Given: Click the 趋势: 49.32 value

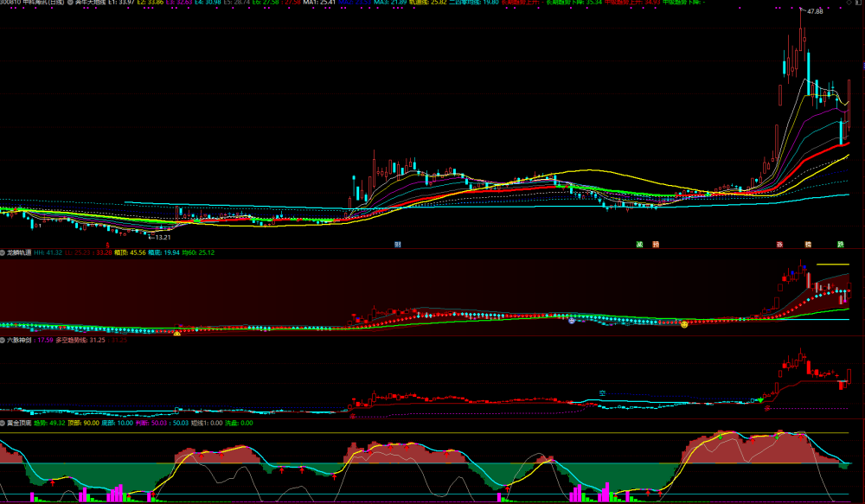Looking at the screenshot, I should 49,423.
